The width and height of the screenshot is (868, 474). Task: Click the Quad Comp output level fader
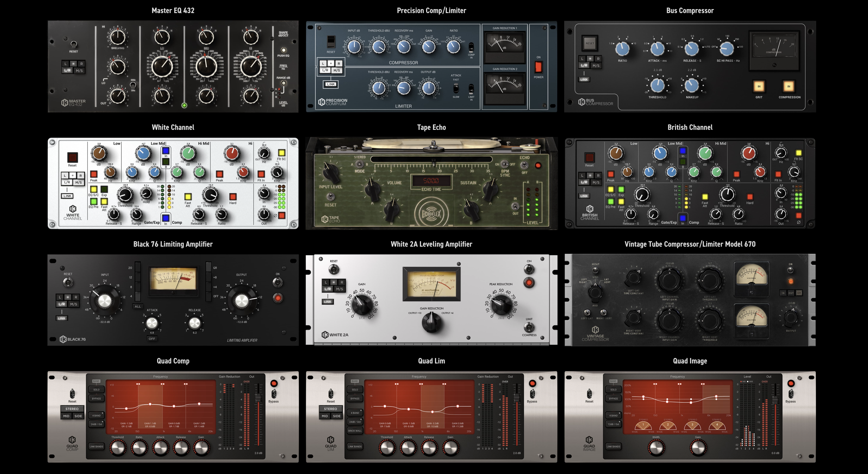[x=258, y=397]
